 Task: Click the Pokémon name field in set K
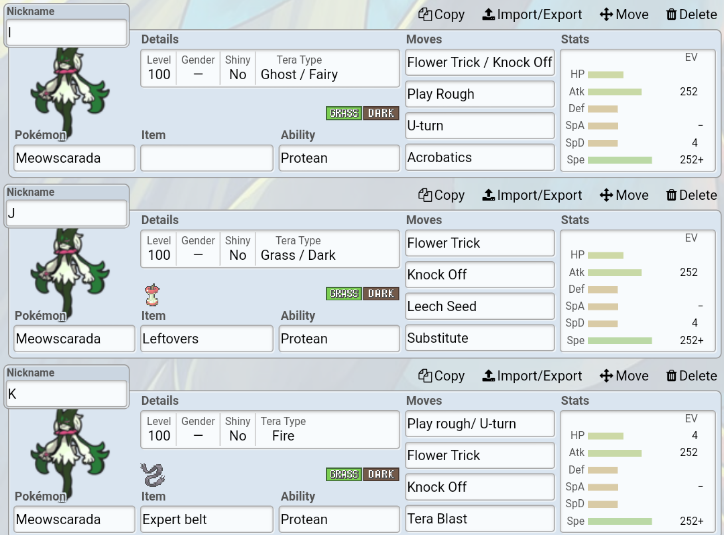(74, 519)
